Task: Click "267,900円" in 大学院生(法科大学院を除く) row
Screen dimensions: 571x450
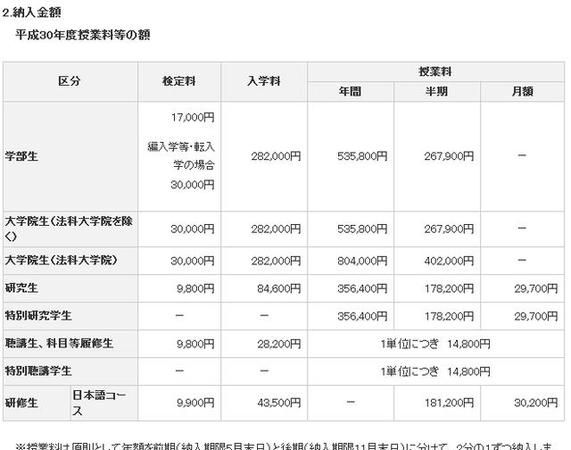Action: pos(449,229)
